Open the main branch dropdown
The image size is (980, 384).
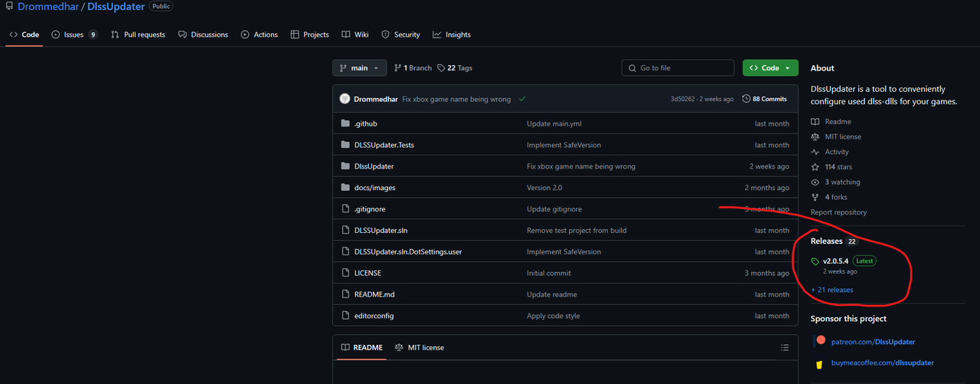coord(360,68)
